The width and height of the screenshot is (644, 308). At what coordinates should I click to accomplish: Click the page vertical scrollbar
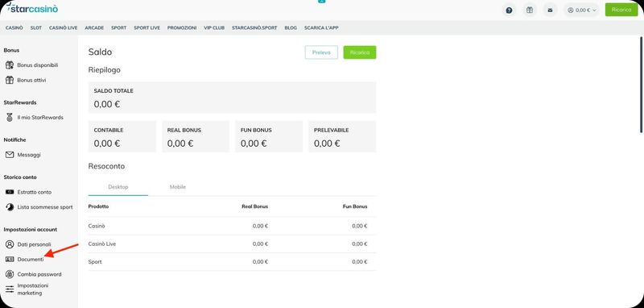641,85
